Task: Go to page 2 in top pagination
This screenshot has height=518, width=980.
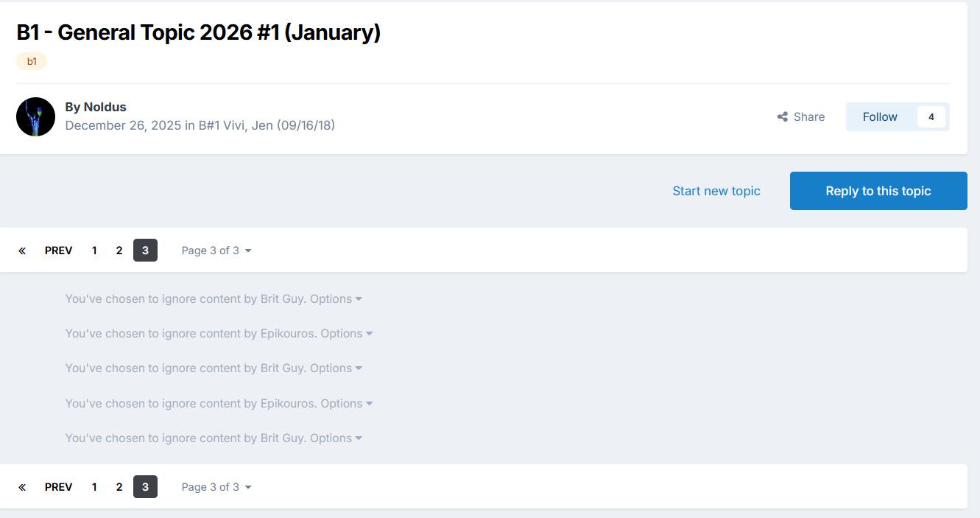Action: [x=119, y=251]
